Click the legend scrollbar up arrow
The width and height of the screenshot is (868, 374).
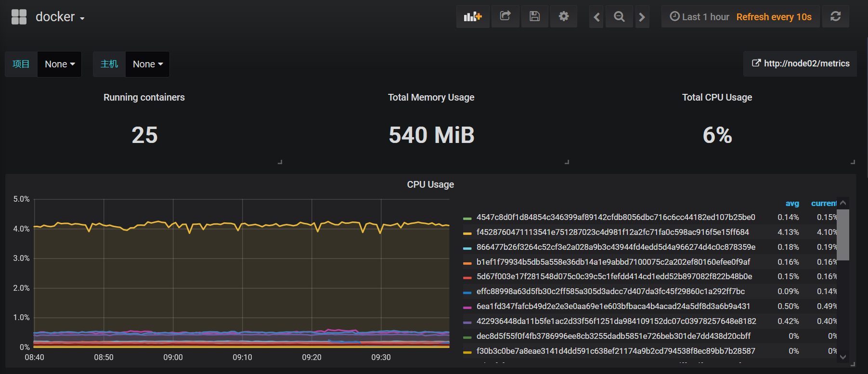point(843,203)
